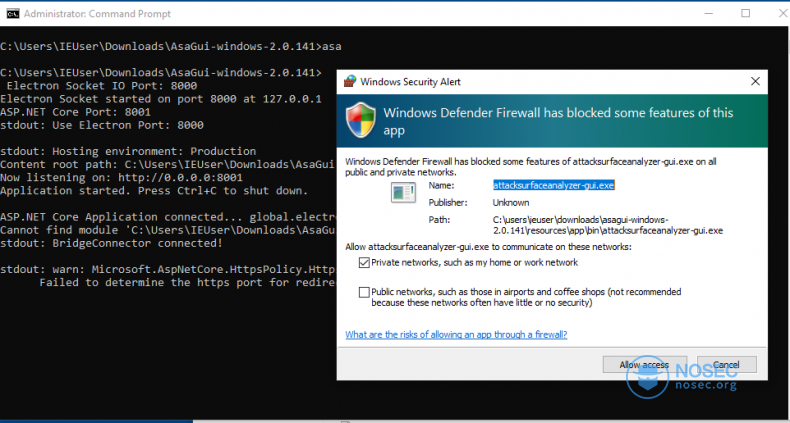Click 'stdout: Use Electron Port: 8000' line

pyautogui.click(x=102, y=125)
